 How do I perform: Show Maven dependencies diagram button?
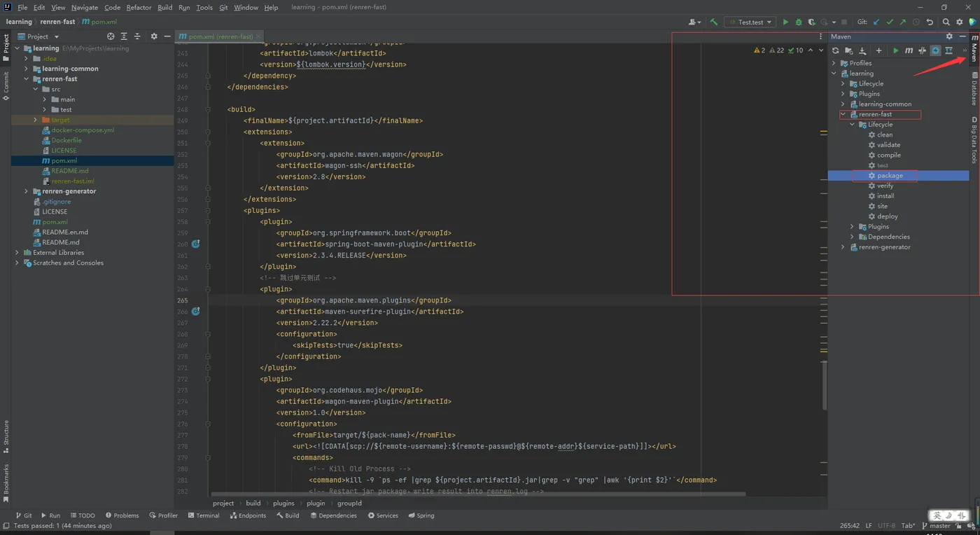(948, 50)
